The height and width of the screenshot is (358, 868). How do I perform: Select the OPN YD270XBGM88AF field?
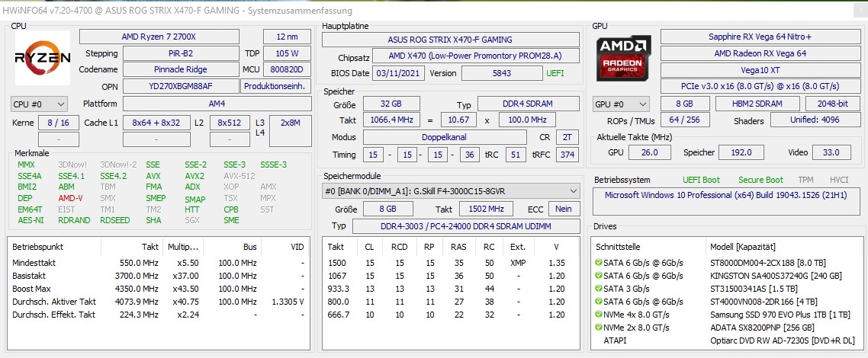tap(181, 86)
